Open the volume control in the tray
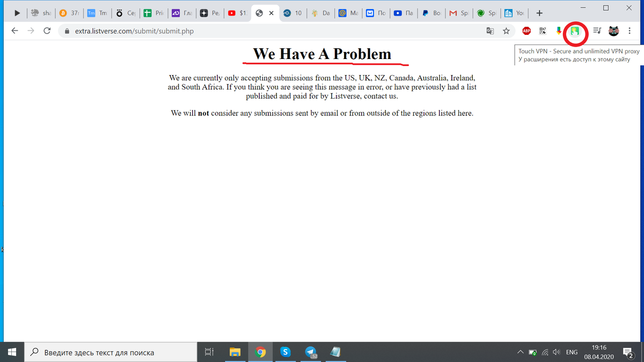Viewport: 644px width, 362px height. coord(557,352)
